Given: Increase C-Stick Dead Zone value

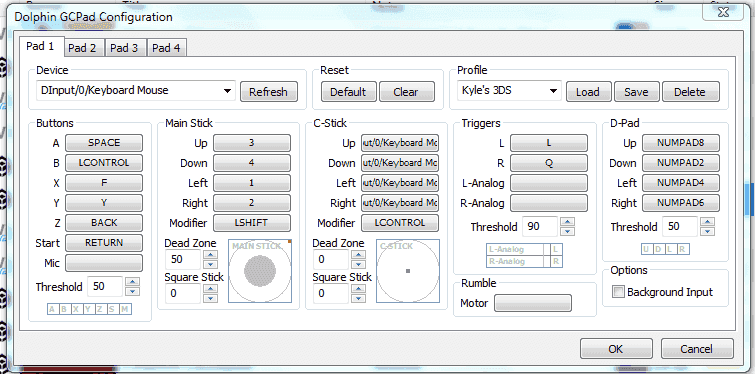Looking at the screenshot, I should click(x=358, y=255).
